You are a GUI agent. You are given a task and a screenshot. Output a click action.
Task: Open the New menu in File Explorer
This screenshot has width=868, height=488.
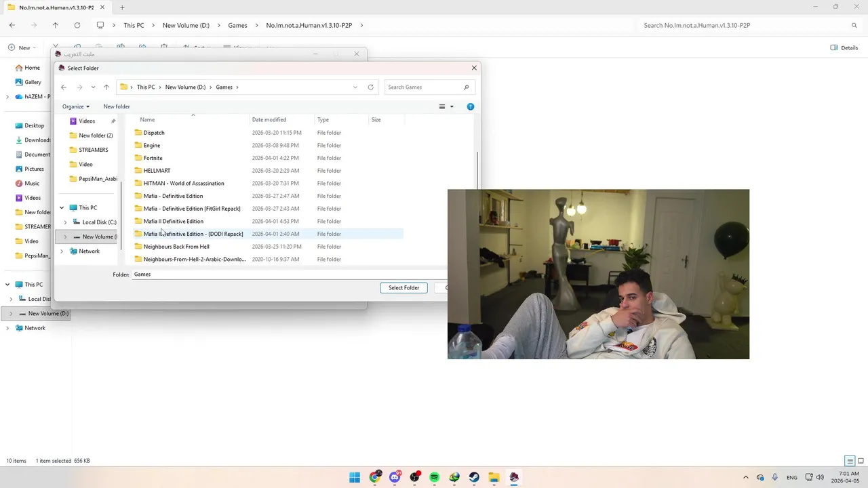coord(22,47)
